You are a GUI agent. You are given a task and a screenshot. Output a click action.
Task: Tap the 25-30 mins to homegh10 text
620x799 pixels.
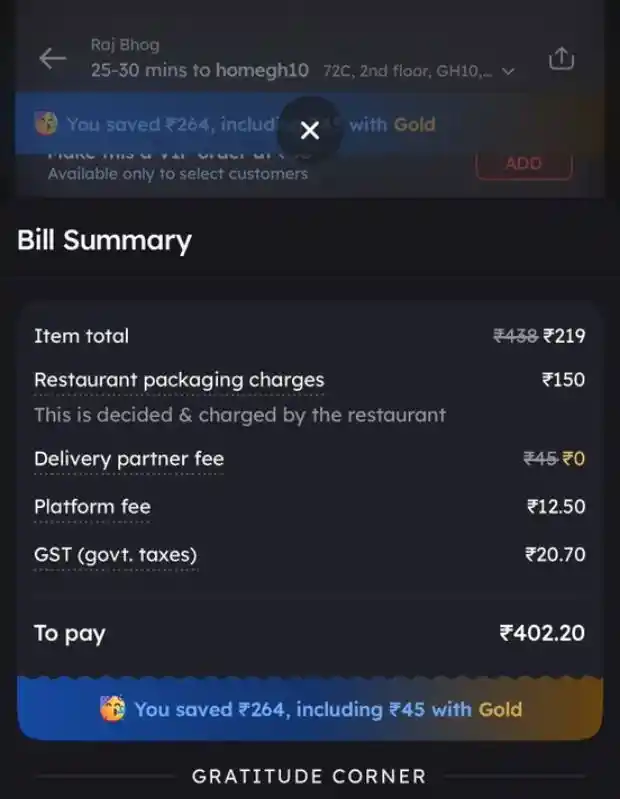point(200,70)
